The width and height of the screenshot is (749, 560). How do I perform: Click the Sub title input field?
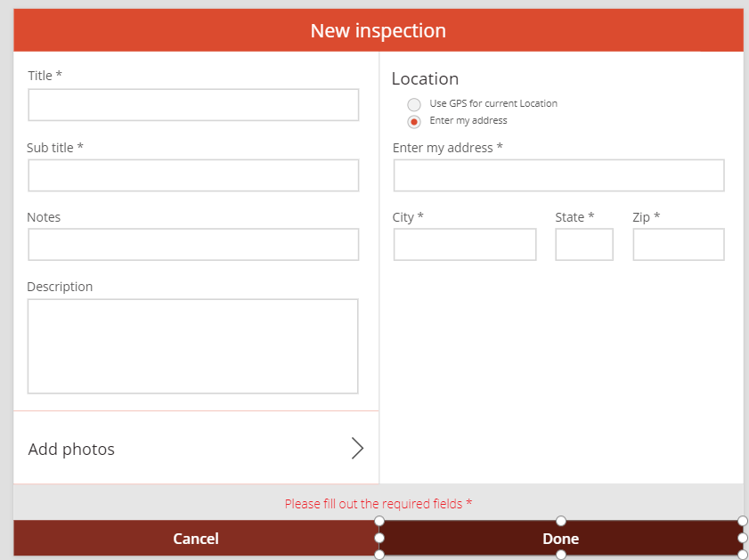pos(193,175)
